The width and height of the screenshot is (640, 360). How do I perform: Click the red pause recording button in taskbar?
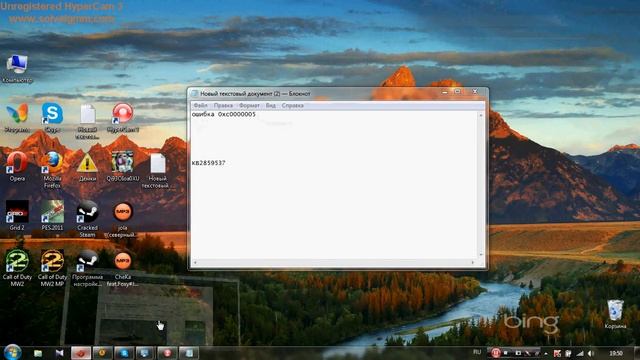coord(496,353)
